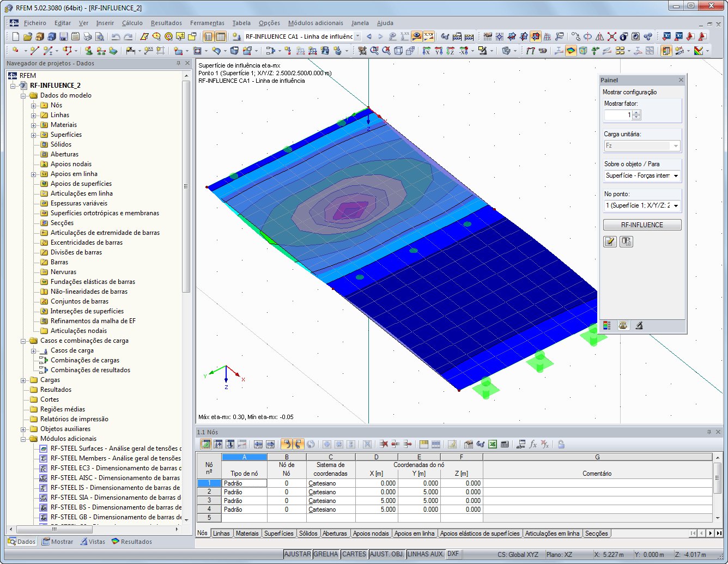Image resolution: width=728 pixels, height=564 pixels.
Task: Open the Ferramentas menu
Action: tap(207, 23)
